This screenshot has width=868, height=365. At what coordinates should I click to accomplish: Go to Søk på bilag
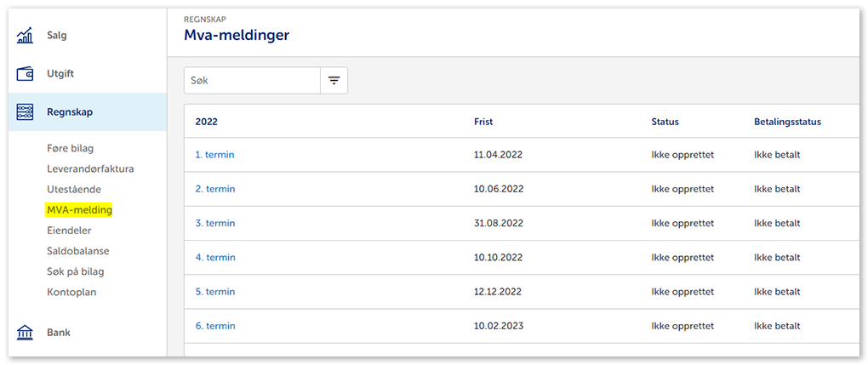pyautogui.click(x=76, y=271)
